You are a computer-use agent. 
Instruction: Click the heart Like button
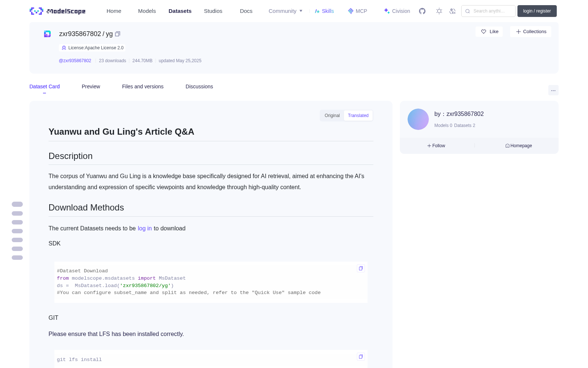[489, 32]
